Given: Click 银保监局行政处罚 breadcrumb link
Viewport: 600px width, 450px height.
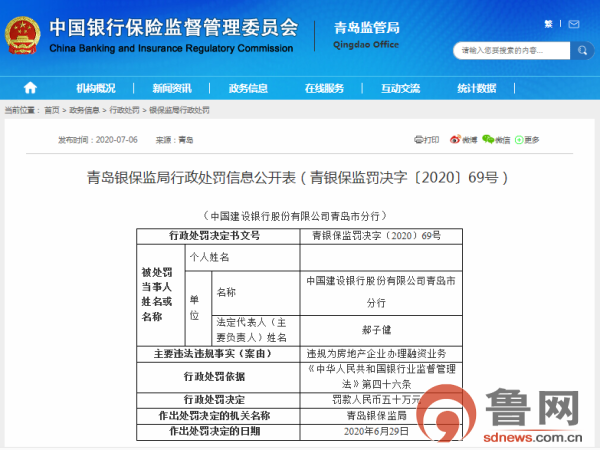Looking at the screenshot, I should click(x=179, y=110).
